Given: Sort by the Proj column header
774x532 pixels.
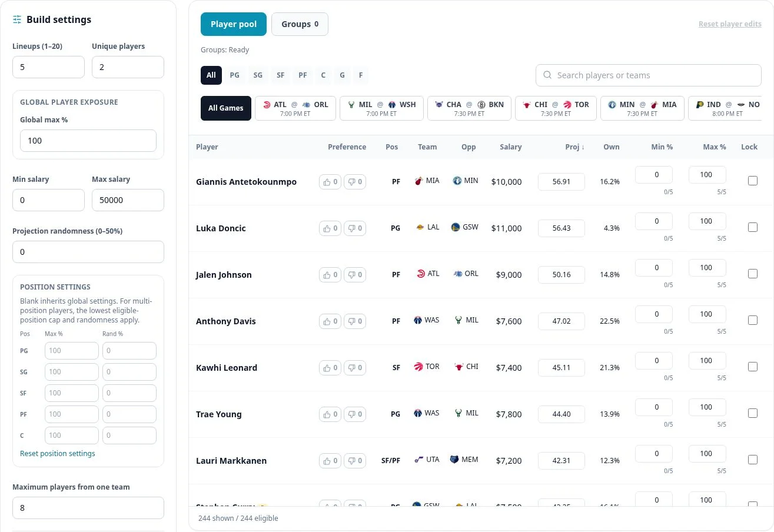Looking at the screenshot, I should coord(575,147).
